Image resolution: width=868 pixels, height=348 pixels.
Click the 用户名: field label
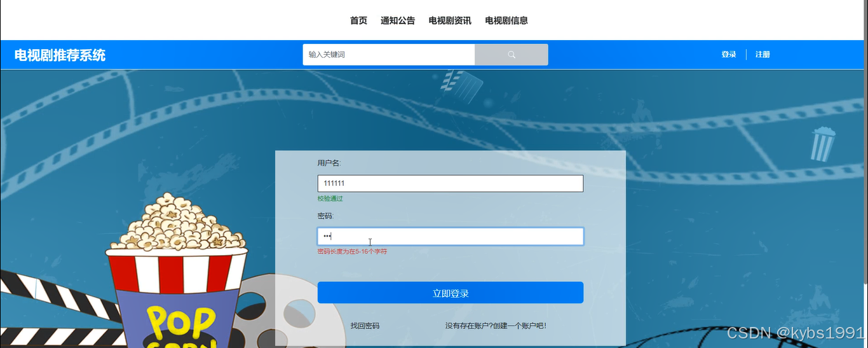point(329,163)
